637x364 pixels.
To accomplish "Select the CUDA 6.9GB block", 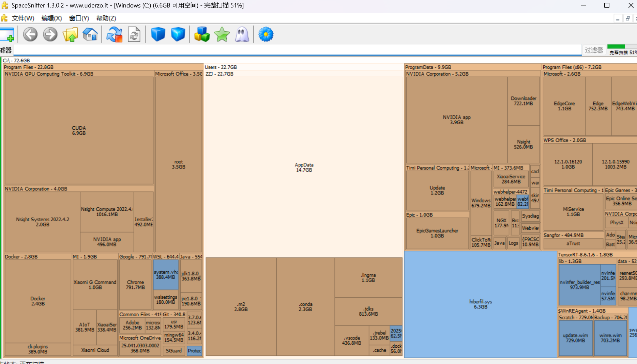I will point(79,130).
